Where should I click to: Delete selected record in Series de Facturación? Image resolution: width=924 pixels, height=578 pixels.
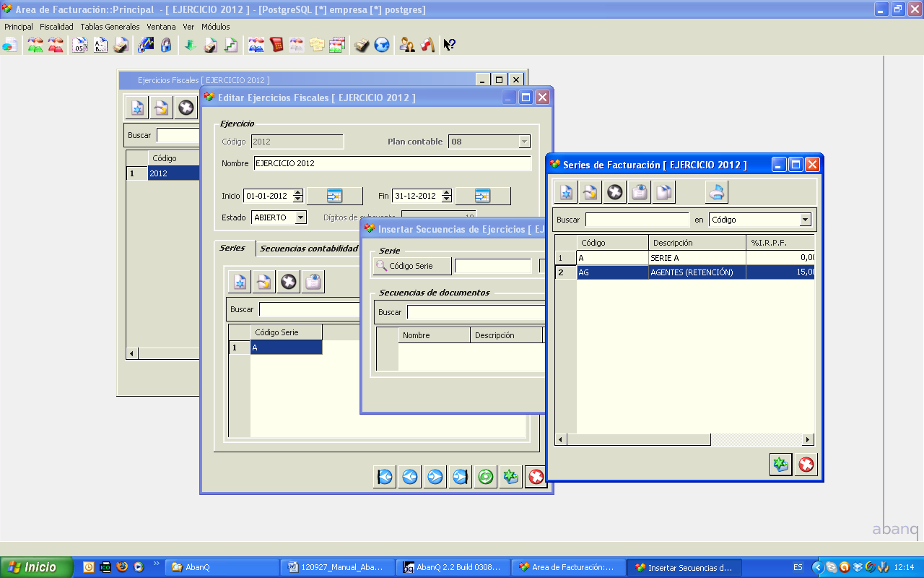615,192
